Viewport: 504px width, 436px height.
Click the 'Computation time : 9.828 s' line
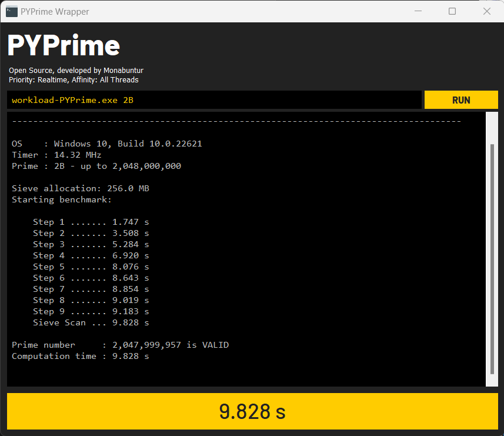click(x=81, y=356)
